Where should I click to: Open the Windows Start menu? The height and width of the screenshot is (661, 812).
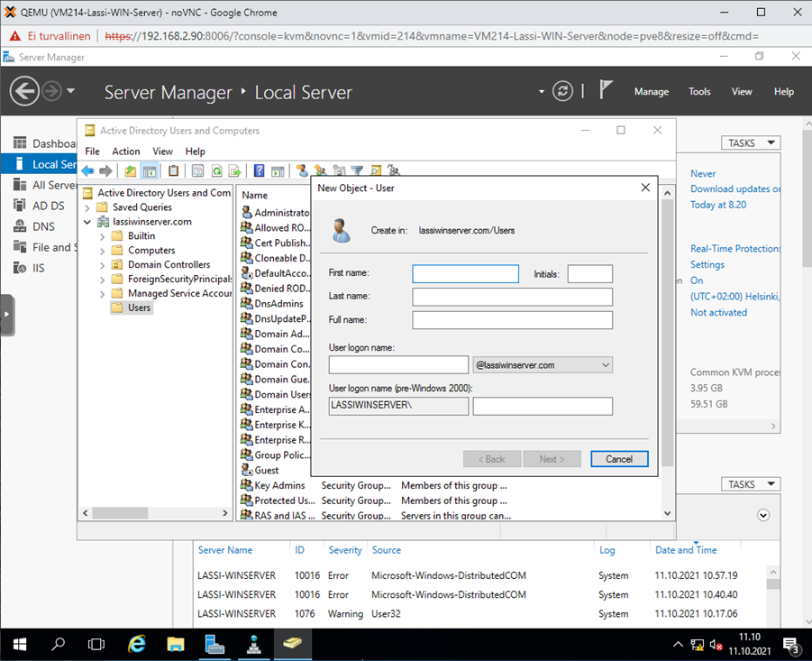(20, 644)
